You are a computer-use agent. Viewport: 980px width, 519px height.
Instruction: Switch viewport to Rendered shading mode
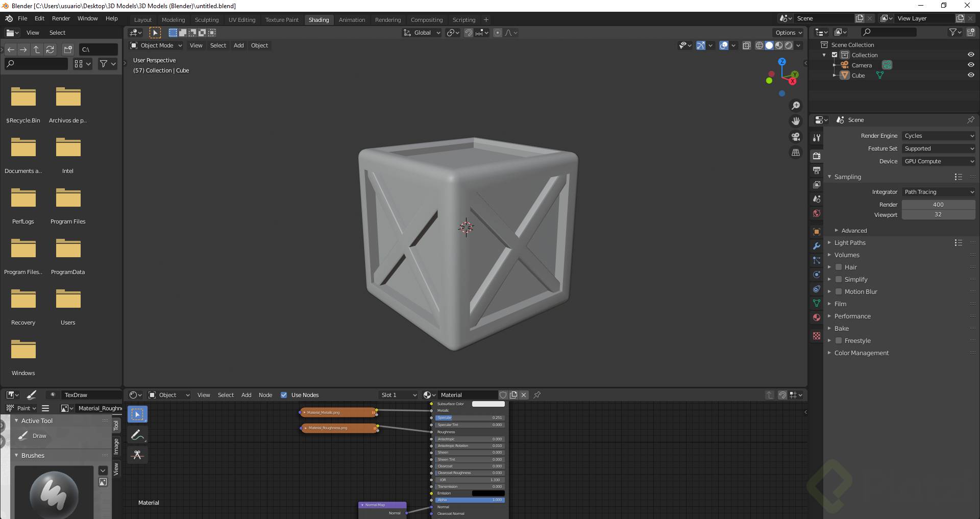point(789,45)
